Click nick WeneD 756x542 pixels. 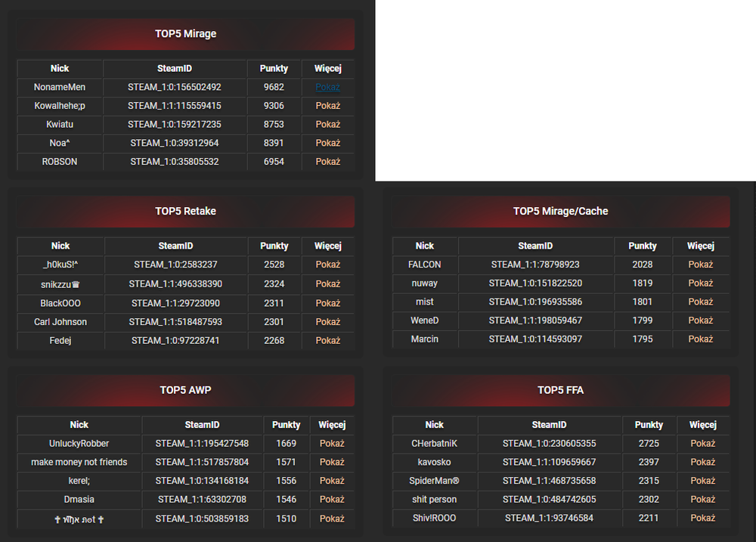pos(425,321)
